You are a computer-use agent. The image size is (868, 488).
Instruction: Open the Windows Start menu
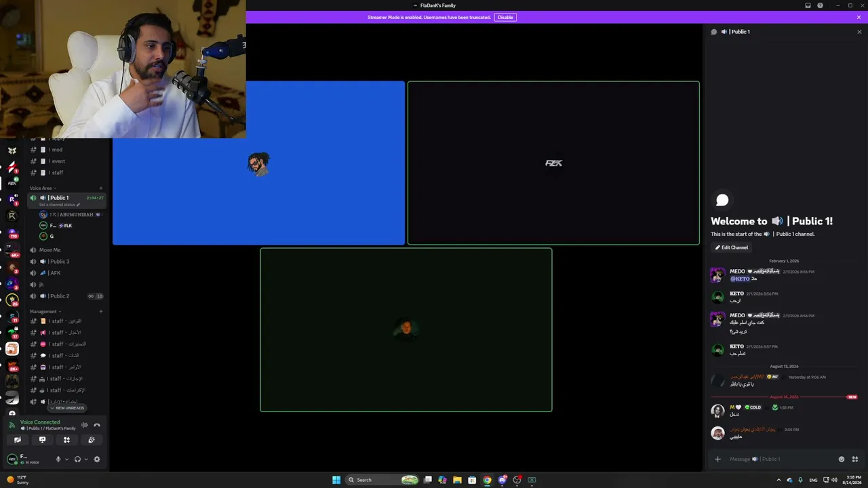pyautogui.click(x=336, y=480)
